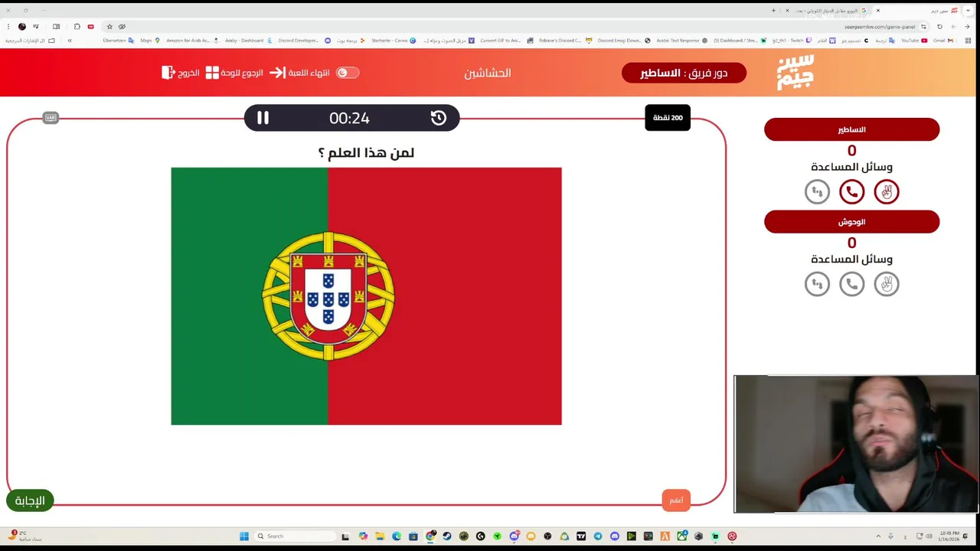The height and width of the screenshot is (551, 980).
Task: Use الاساطير team's swap helper icon
Action: [x=817, y=191]
